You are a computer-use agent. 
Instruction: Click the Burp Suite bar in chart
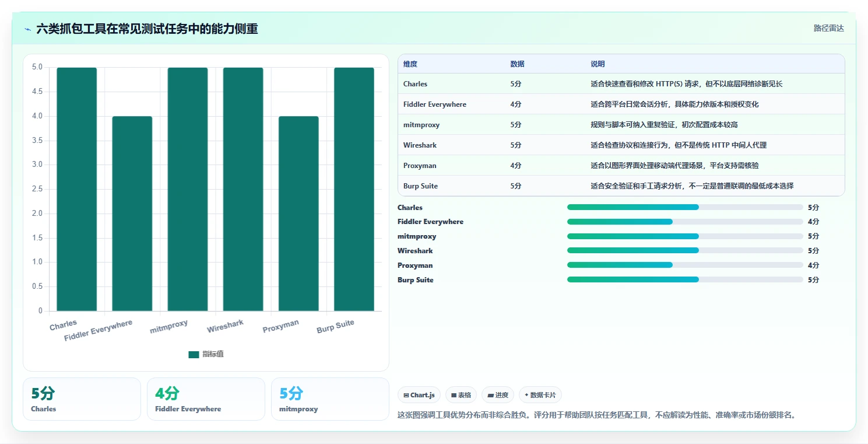354,189
